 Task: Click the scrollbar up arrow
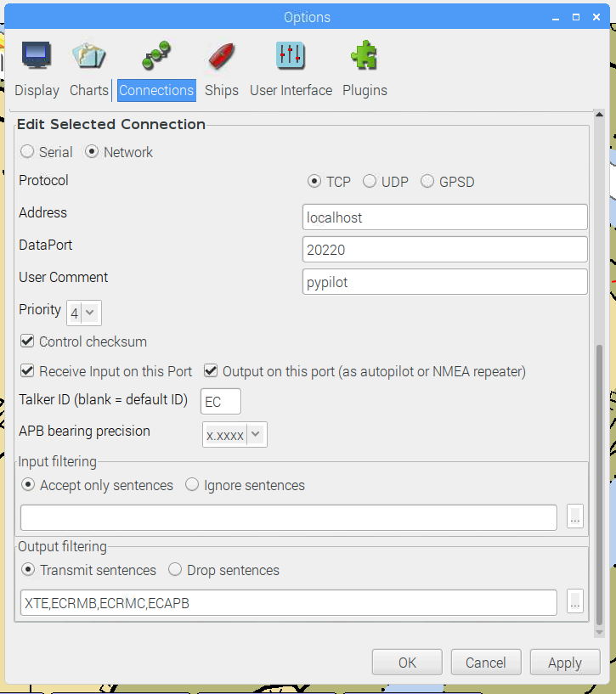[x=600, y=115]
